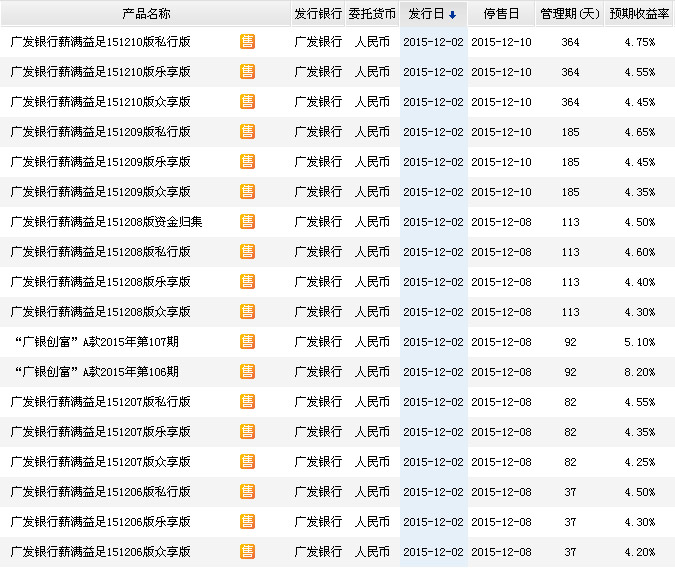Click 售 icon for 薪满益足151208版众享版
The width and height of the screenshot is (675, 569).
point(248,312)
